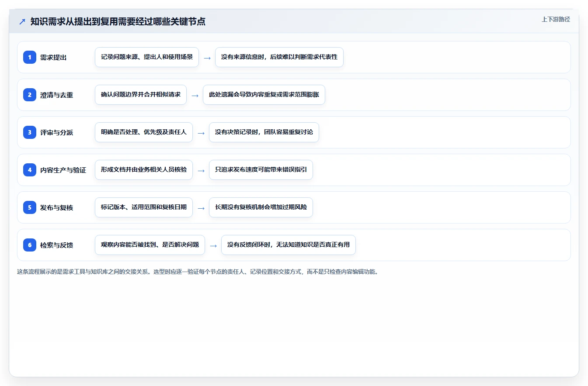Click the 只追求发布速度可能带来错误指引 chip
This screenshot has width=588, height=386.
click(261, 170)
